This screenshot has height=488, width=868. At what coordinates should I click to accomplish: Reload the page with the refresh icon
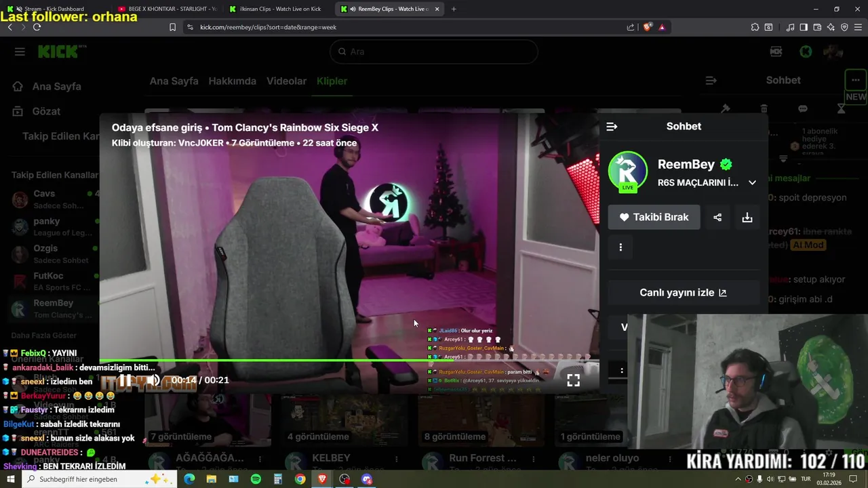click(37, 27)
